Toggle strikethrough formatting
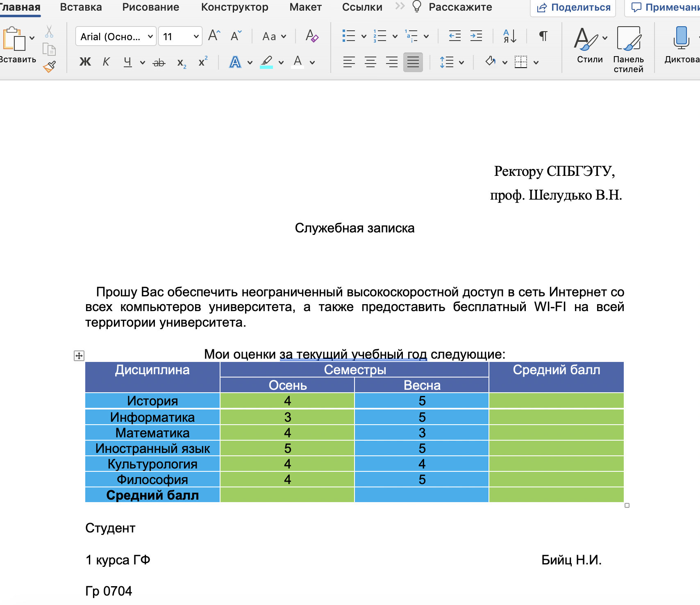Viewport: 700px width, 605px height. pos(159,62)
